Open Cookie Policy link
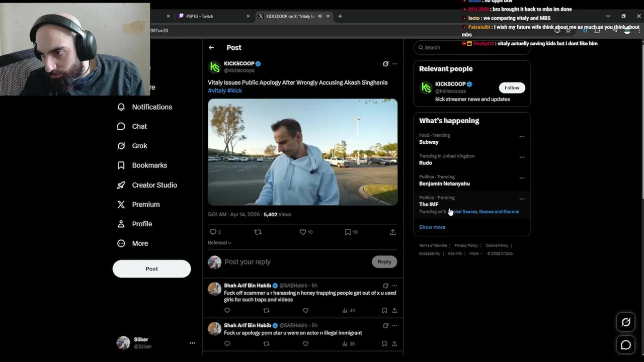 [497, 246]
